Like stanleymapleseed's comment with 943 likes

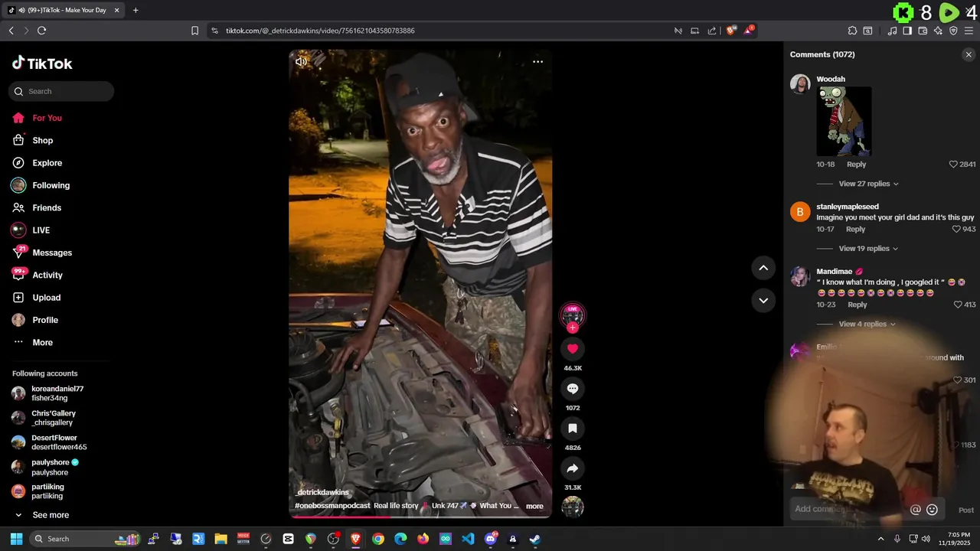pyautogui.click(x=956, y=230)
